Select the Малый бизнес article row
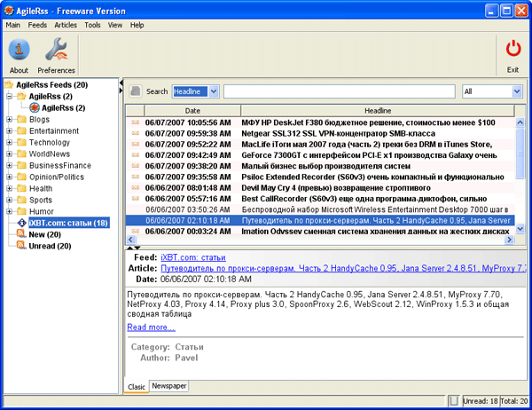532x410 pixels. 320,166
